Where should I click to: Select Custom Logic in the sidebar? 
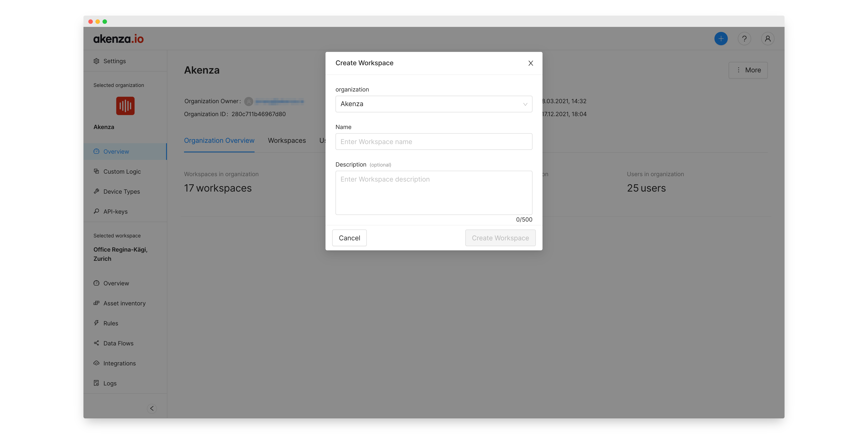[125, 171]
